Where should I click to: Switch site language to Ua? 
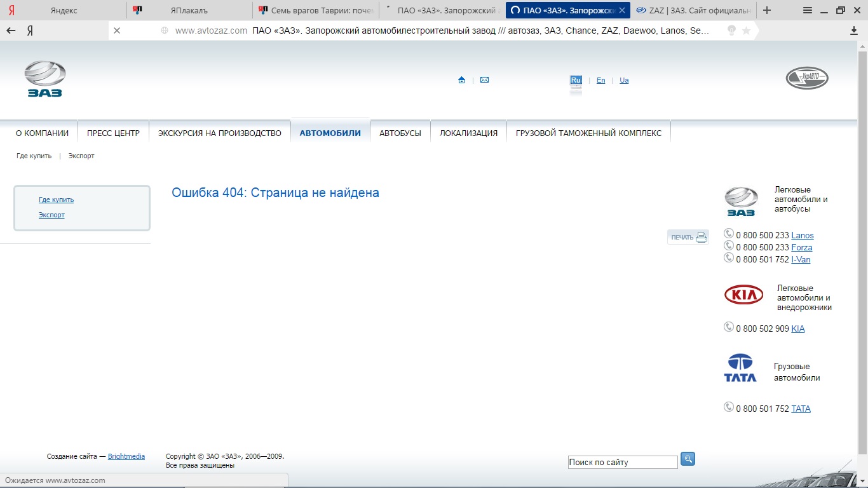[x=624, y=81]
